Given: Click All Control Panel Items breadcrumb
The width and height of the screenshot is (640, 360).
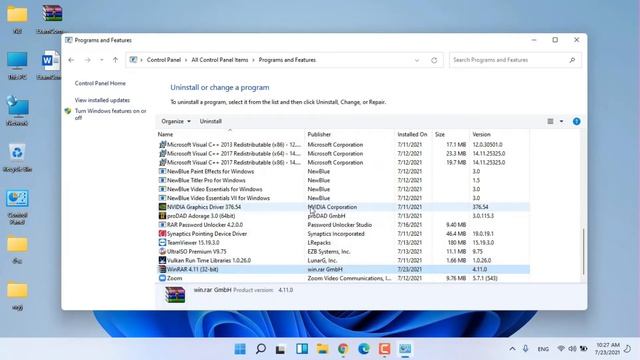Looking at the screenshot, I should coord(220,60).
